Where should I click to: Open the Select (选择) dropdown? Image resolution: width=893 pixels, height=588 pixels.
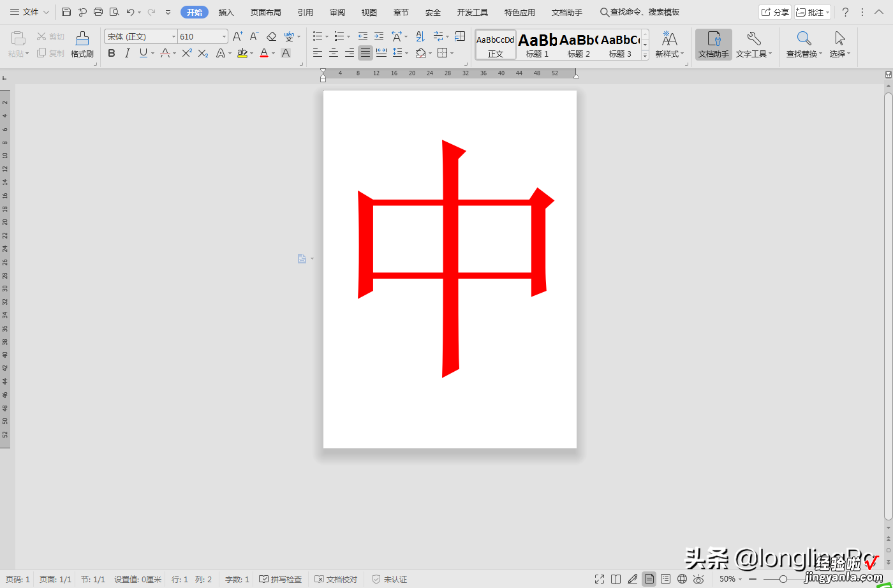[840, 45]
